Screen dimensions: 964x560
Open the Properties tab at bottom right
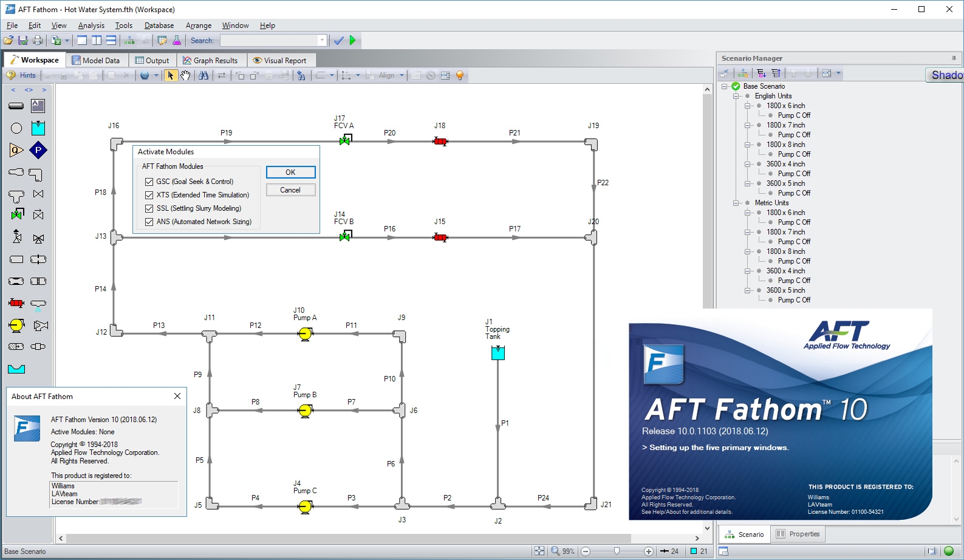(x=799, y=534)
